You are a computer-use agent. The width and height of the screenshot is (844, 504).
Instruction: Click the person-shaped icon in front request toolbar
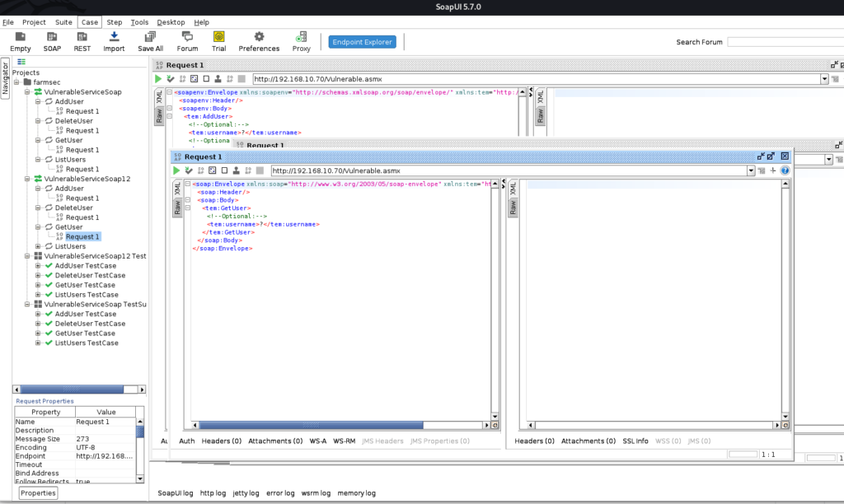coord(236,170)
